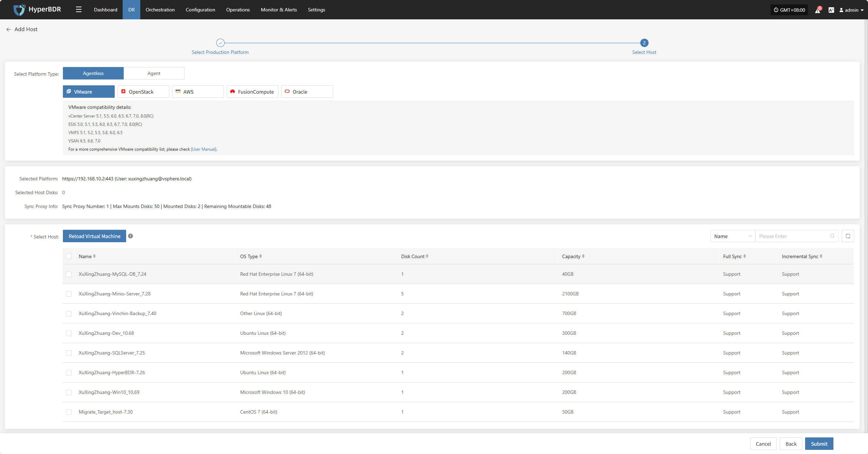This screenshot has height=454, width=868.
Task: Check the XuXingZhuang-Vinchin-Backup_7.40 row checkbox
Action: 69,314
